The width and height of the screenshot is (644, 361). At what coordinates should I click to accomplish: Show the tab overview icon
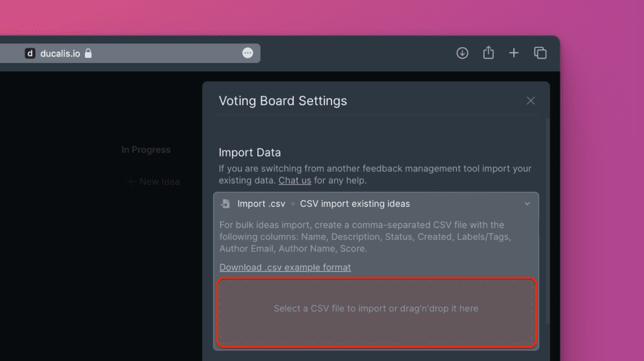pos(540,53)
